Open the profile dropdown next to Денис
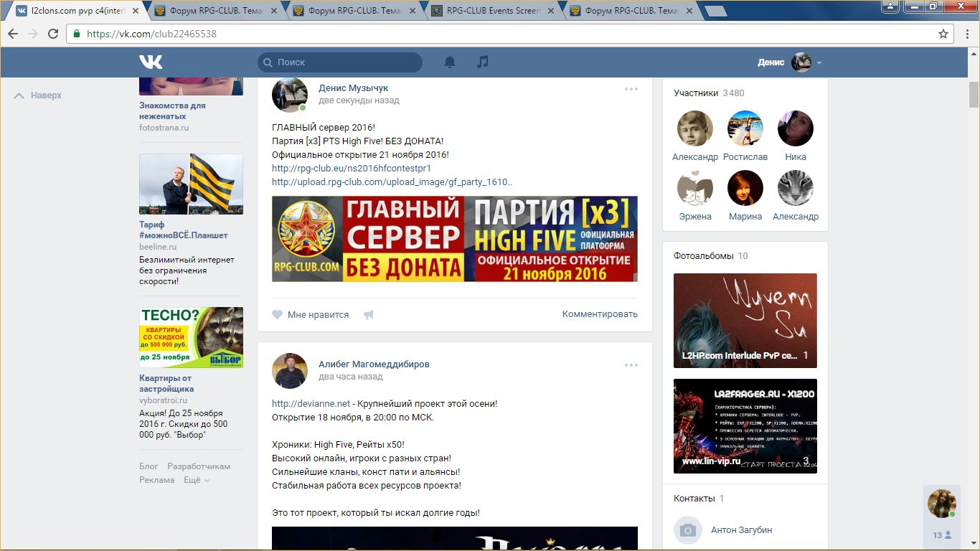 click(x=819, y=63)
